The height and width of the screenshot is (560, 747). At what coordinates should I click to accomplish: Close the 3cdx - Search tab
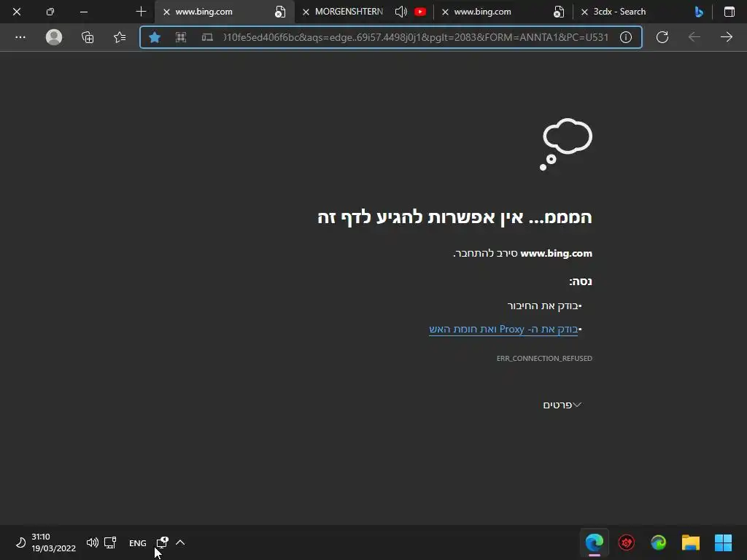(x=584, y=12)
